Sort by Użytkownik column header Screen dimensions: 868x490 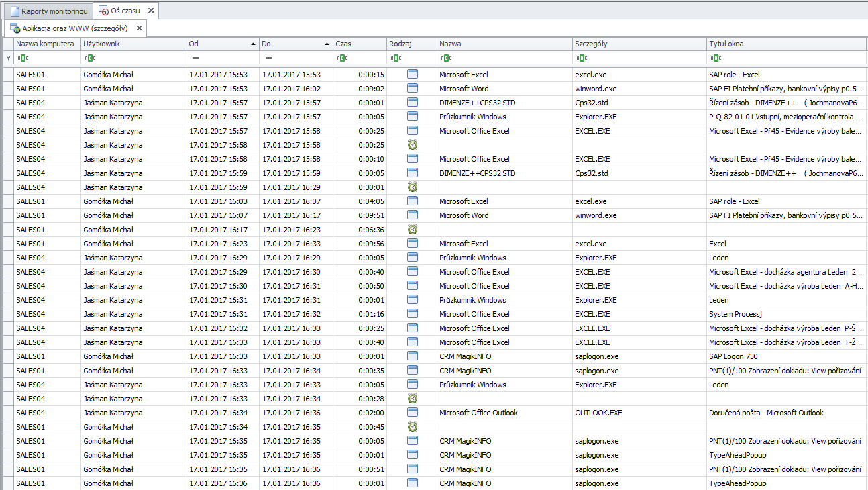point(133,44)
